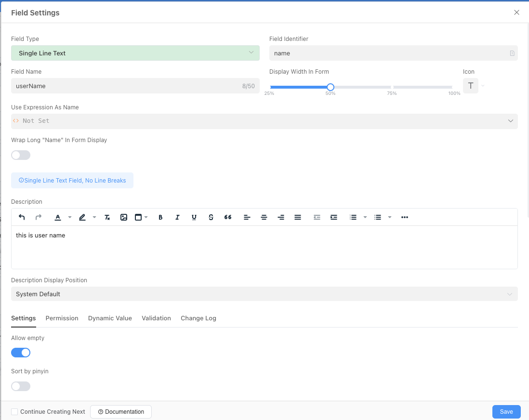This screenshot has height=420, width=529.
Task: Enable the Sort by pinyin switch
Action: click(21, 386)
